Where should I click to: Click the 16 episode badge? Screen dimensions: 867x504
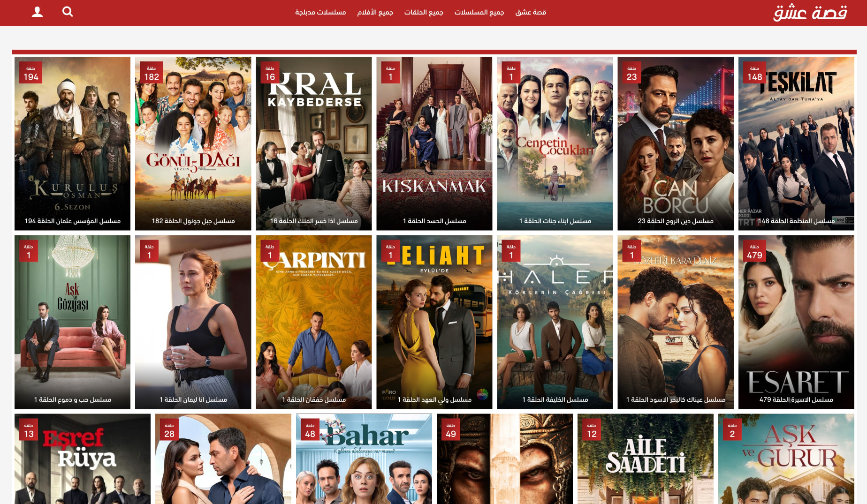point(270,73)
